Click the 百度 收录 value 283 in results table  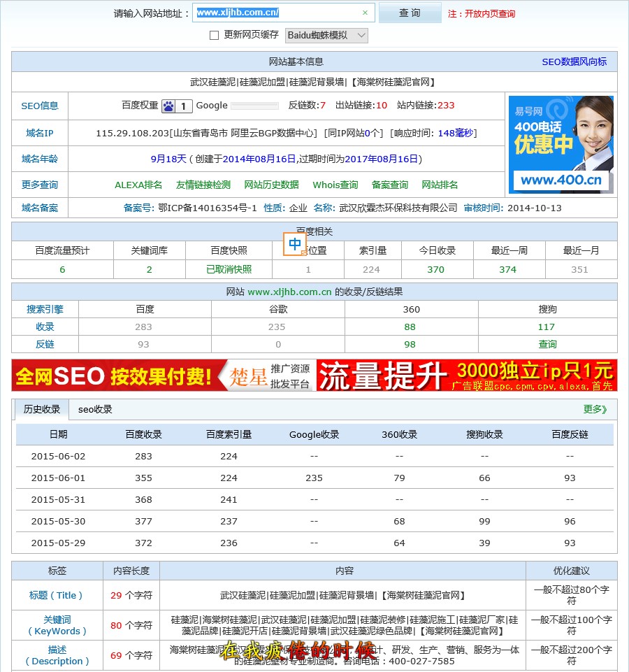143,327
